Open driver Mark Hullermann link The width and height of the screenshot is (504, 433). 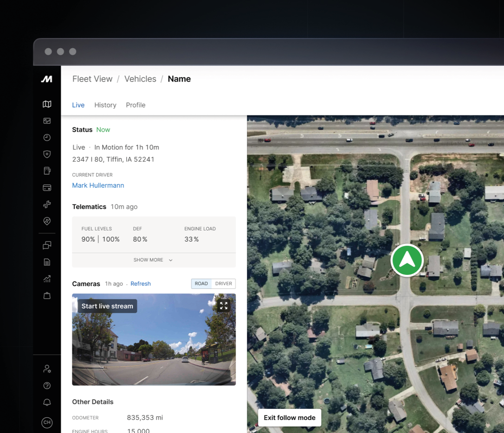98,185
